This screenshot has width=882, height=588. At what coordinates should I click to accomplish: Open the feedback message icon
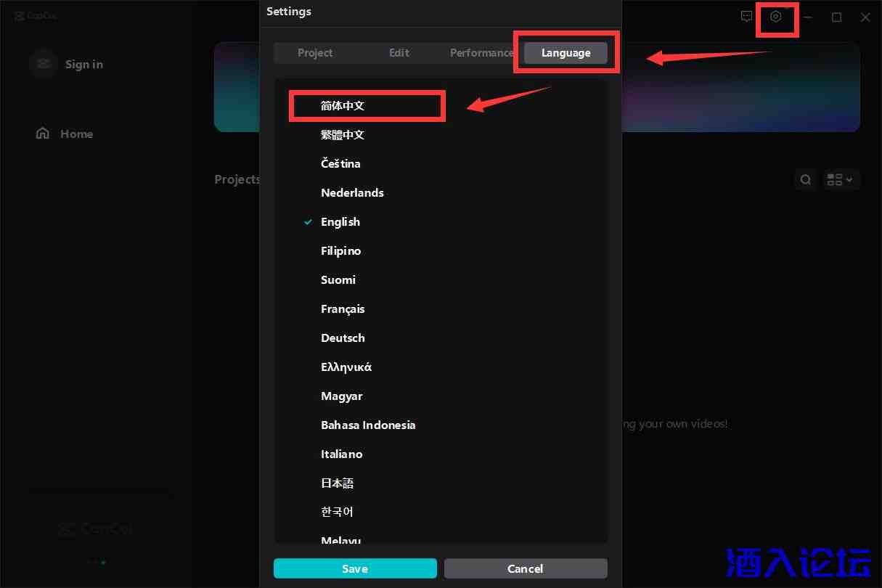coord(746,17)
